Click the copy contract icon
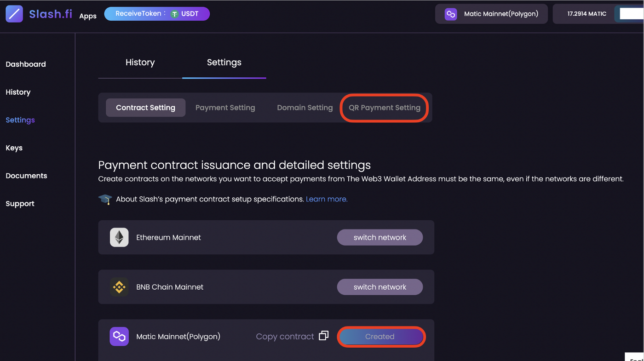The image size is (644, 361). tap(323, 336)
